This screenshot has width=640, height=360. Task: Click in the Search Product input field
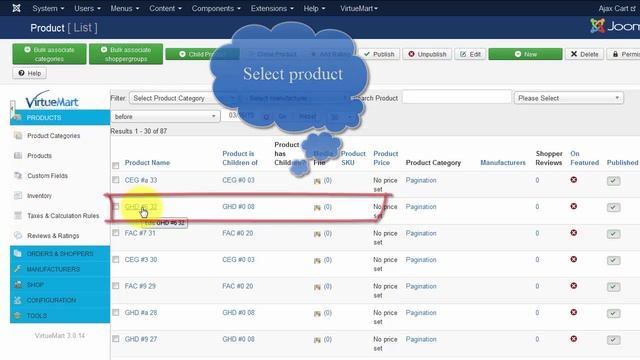tap(456, 98)
